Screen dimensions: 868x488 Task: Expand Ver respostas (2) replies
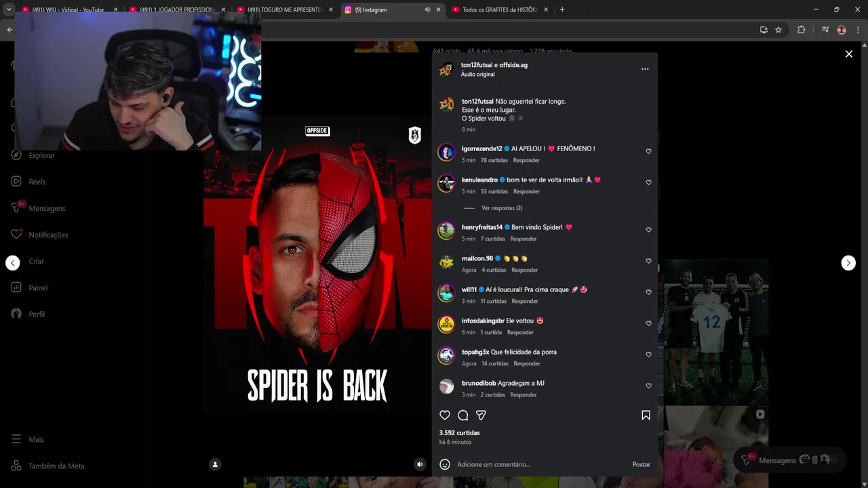(501, 208)
